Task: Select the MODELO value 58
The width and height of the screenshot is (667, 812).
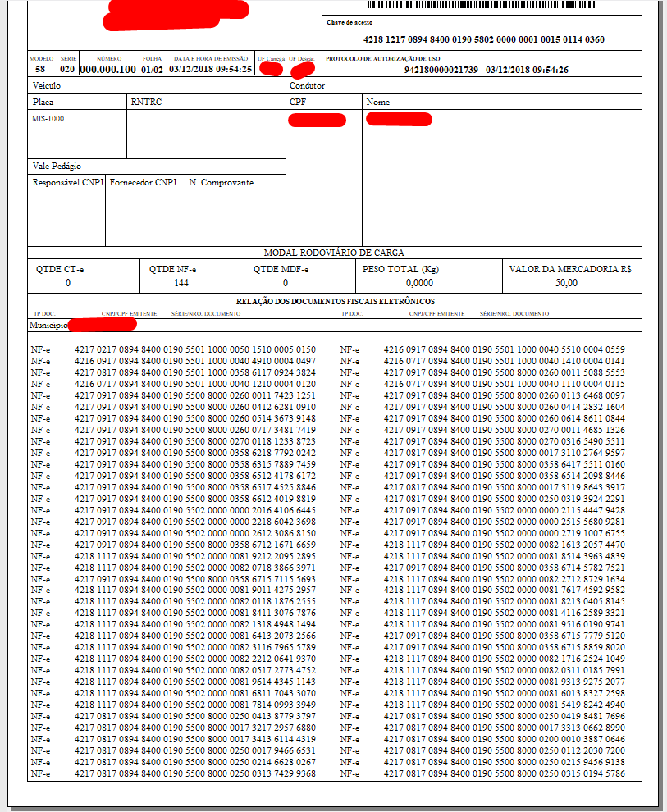Action: pos(40,70)
